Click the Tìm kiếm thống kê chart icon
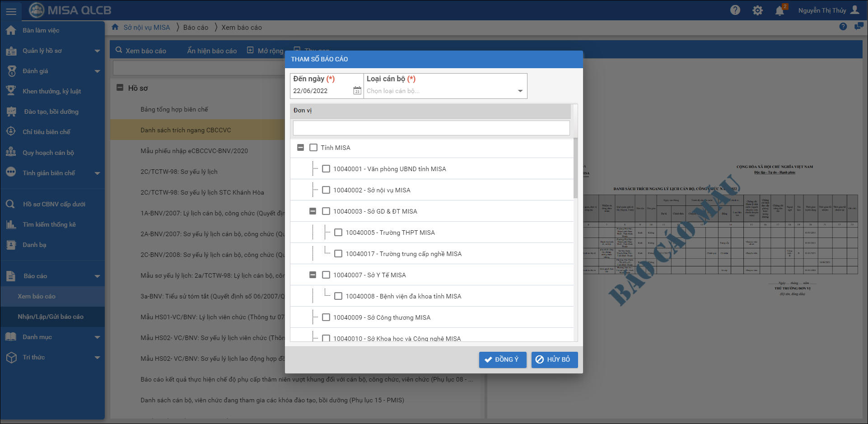 [11, 224]
